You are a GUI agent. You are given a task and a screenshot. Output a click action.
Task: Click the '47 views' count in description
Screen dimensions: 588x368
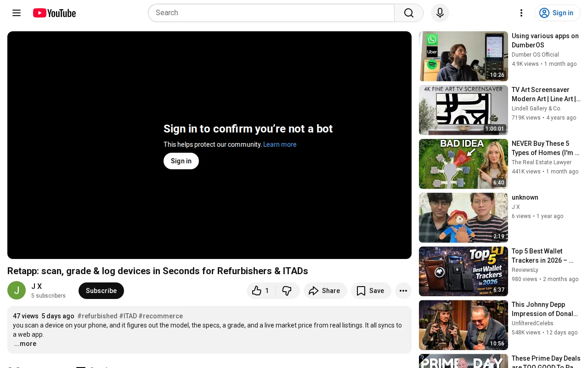[x=26, y=316]
